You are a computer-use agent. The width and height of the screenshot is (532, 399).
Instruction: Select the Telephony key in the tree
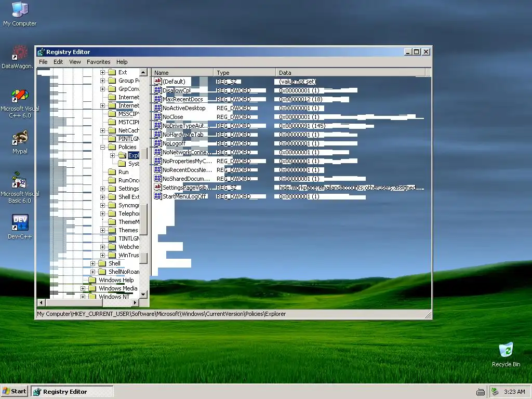[x=129, y=214]
